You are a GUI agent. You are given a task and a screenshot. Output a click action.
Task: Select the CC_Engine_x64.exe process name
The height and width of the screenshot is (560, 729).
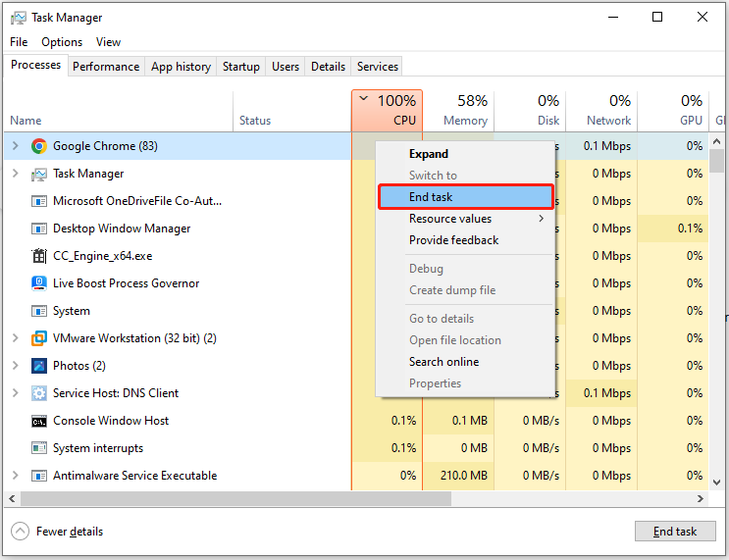103,256
